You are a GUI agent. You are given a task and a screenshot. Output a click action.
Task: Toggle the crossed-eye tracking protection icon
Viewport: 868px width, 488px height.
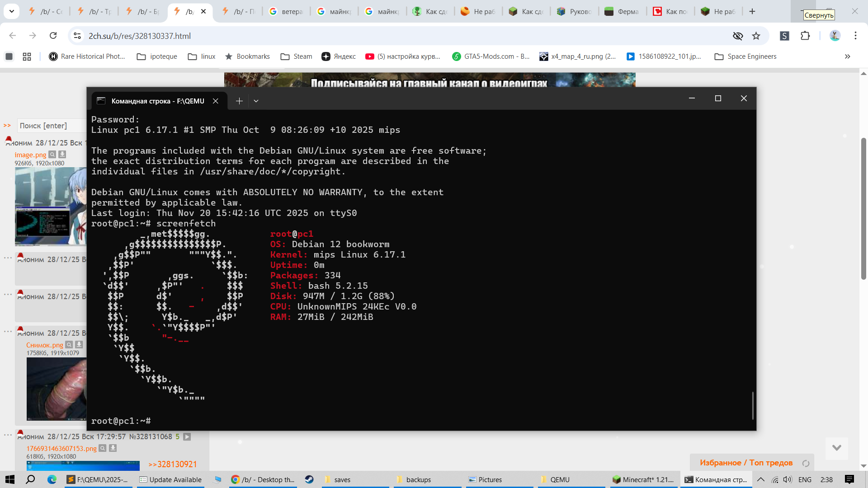tap(738, 36)
